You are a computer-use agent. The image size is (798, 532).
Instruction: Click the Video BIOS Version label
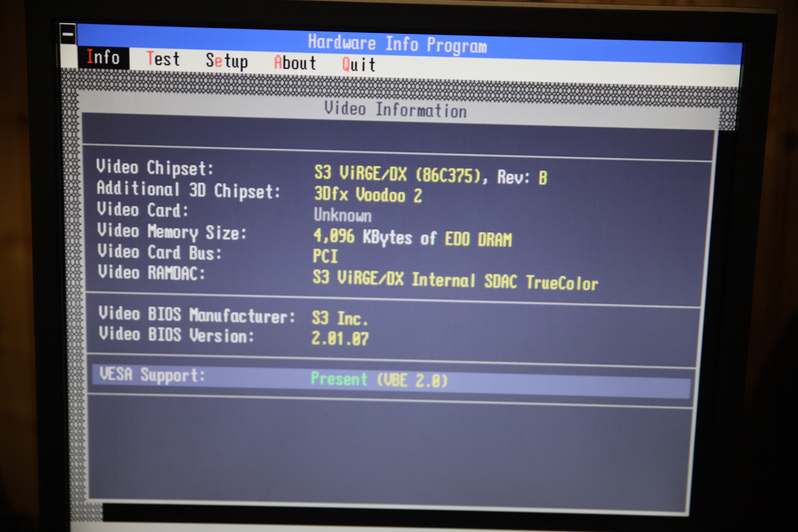click(x=177, y=335)
